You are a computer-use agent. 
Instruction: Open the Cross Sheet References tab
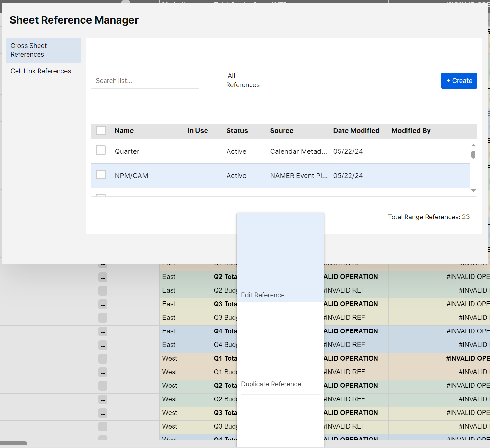[x=43, y=50]
